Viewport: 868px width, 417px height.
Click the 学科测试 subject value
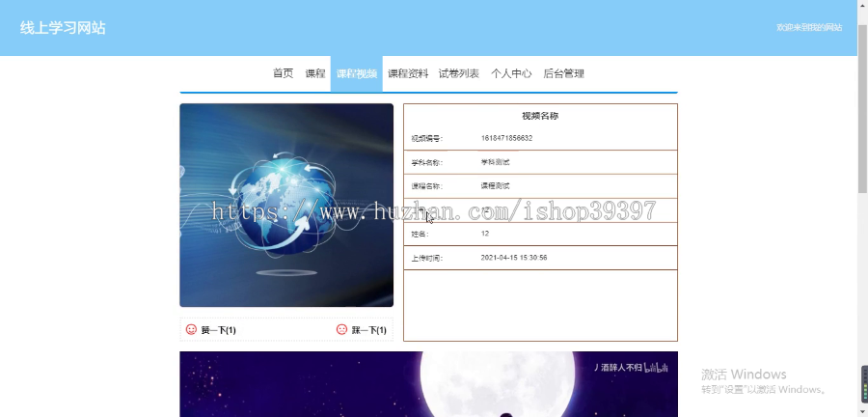(495, 162)
